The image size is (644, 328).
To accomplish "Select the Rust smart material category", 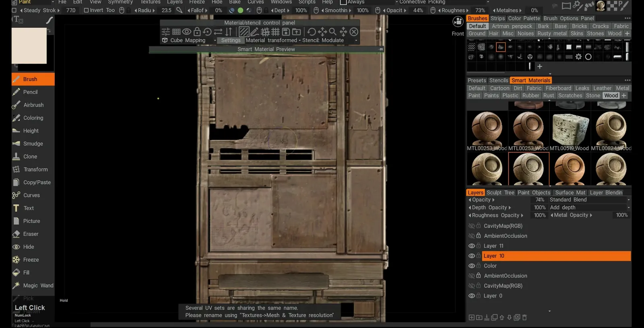I will pyautogui.click(x=549, y=96).
